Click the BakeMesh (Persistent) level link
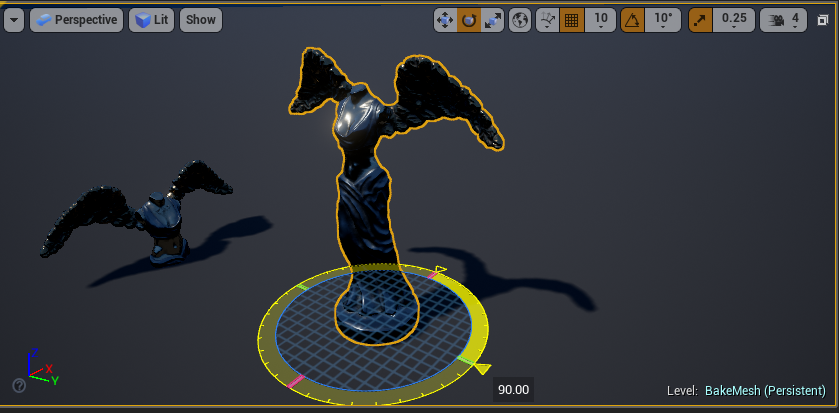The height and width of the screenshot is (413, 839). [x=765, y=391]
